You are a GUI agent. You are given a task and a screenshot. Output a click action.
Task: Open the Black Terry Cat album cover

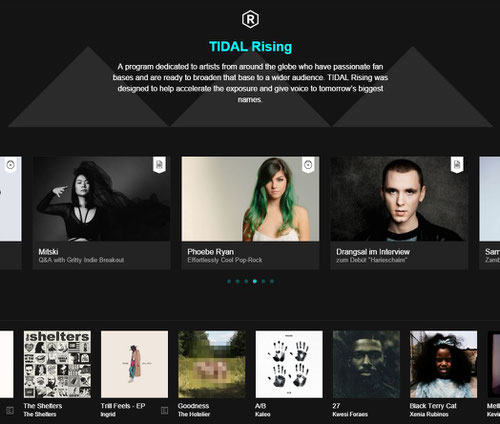(x=443, y=364)
